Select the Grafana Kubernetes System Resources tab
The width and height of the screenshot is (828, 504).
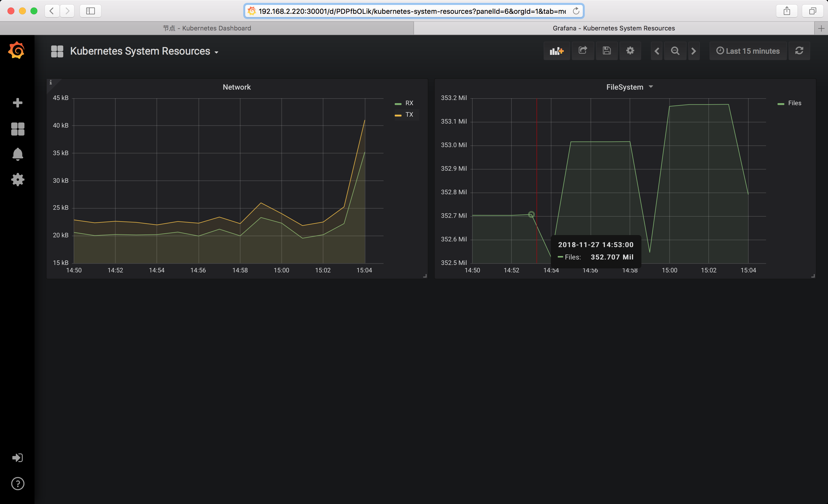(x=614, y=28)
